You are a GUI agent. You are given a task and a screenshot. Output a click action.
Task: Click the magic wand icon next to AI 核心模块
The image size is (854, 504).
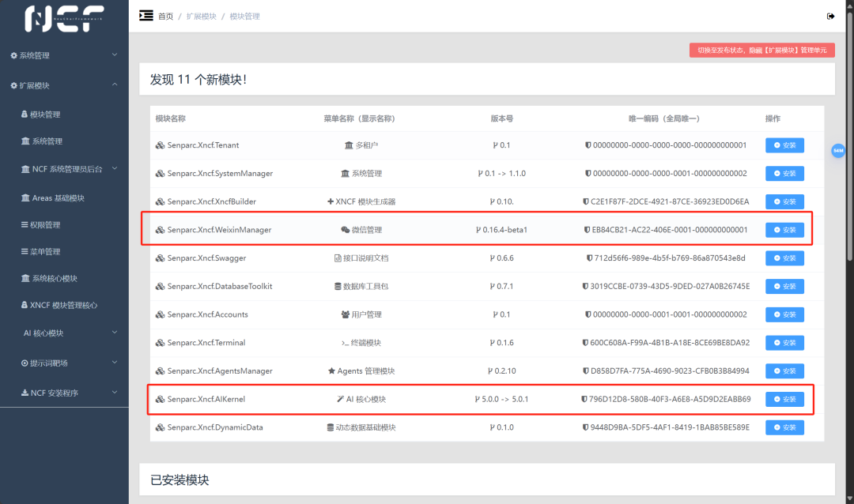point(340,399)
